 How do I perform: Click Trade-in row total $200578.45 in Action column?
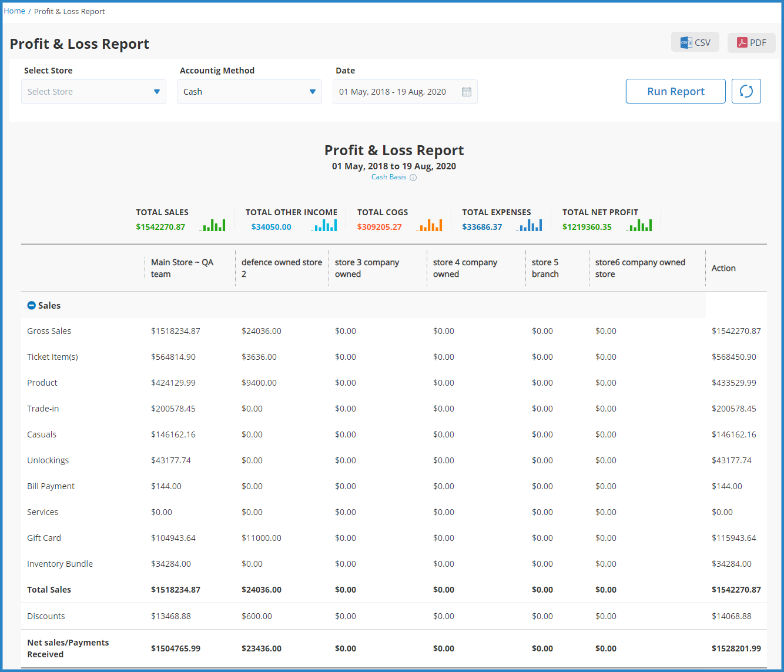[x=734, y=409]
